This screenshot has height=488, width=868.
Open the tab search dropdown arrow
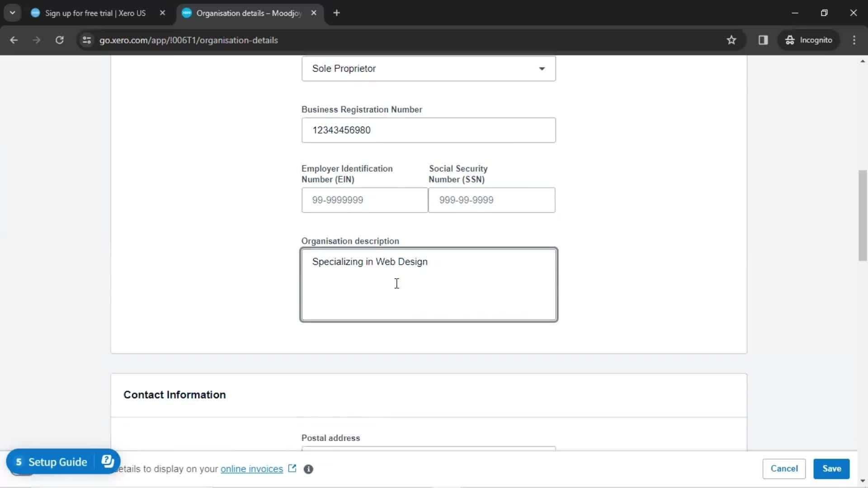(x=13, y=13)
